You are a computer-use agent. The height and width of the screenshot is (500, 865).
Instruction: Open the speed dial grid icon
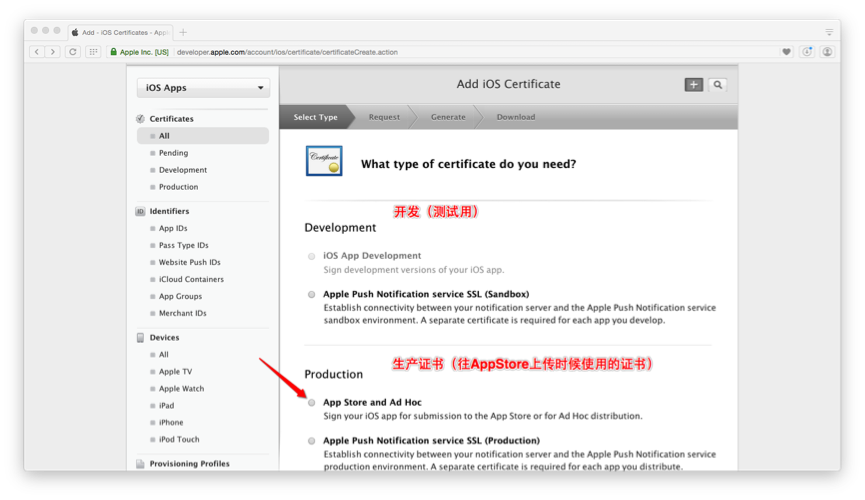point(93,52)
